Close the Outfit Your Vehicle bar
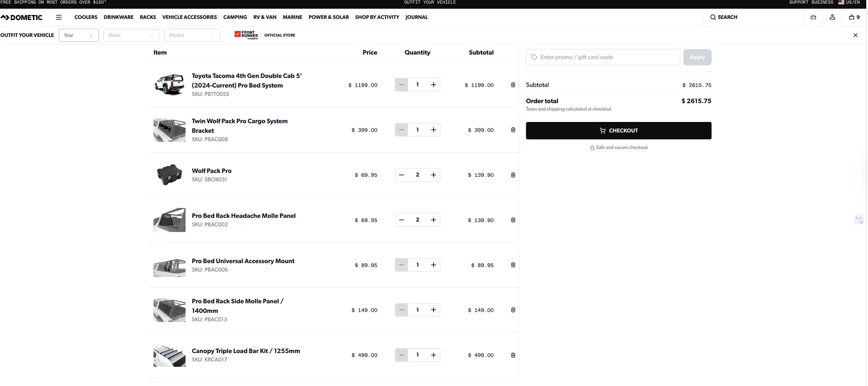Image resolution: width=868 pixels, height=386 pixels. pyautogui.click(x=855, y=35)
